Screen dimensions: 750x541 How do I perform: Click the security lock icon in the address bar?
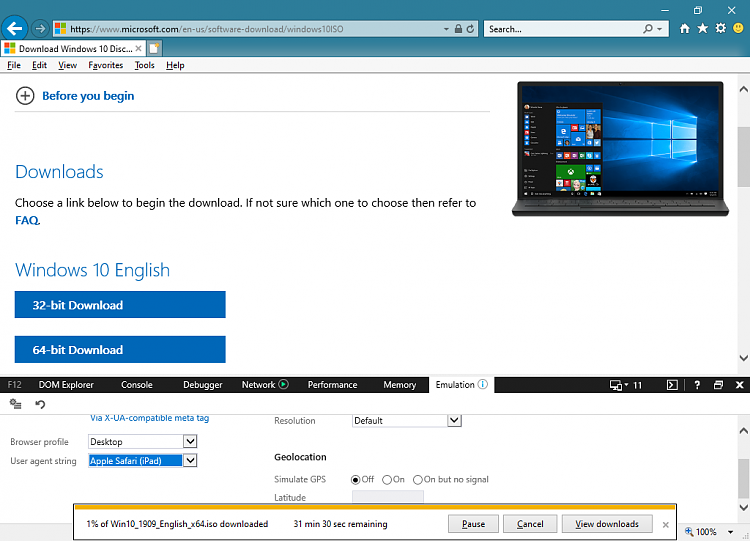click(x=458, y=29)
